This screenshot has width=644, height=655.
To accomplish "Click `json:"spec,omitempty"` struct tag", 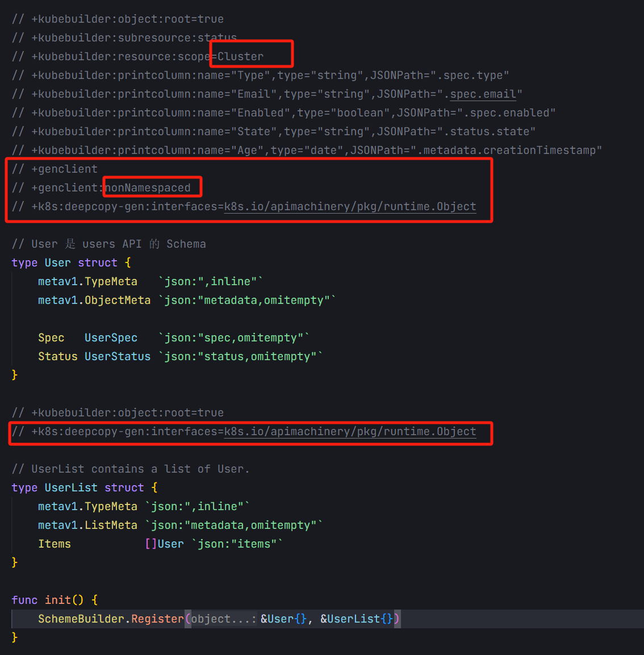I will [x=234, y=337].
